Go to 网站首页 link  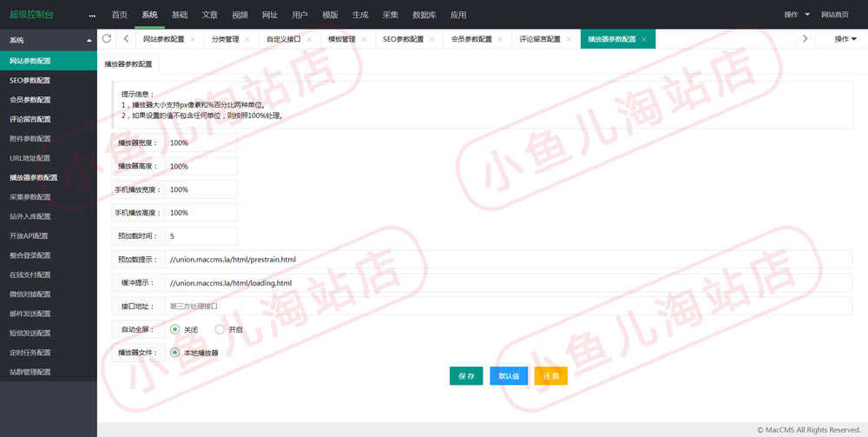pos(835,15)
